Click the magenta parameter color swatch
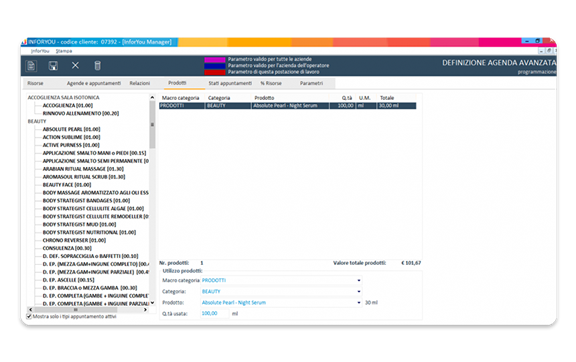Screen dimensions: 576x362 click(x=215, y=60)
